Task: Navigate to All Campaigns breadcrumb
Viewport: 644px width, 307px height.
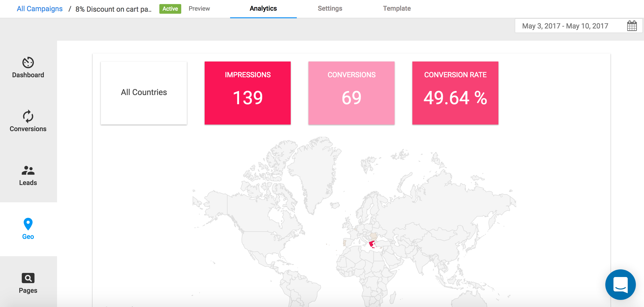Action: [40, 9]
